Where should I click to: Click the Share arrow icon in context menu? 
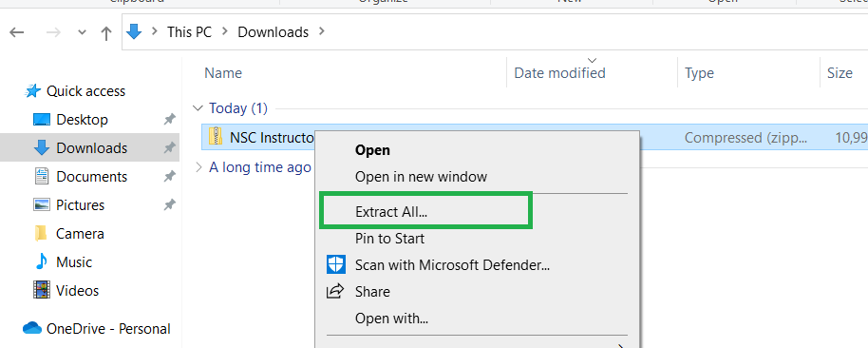(x=335, y=291)
